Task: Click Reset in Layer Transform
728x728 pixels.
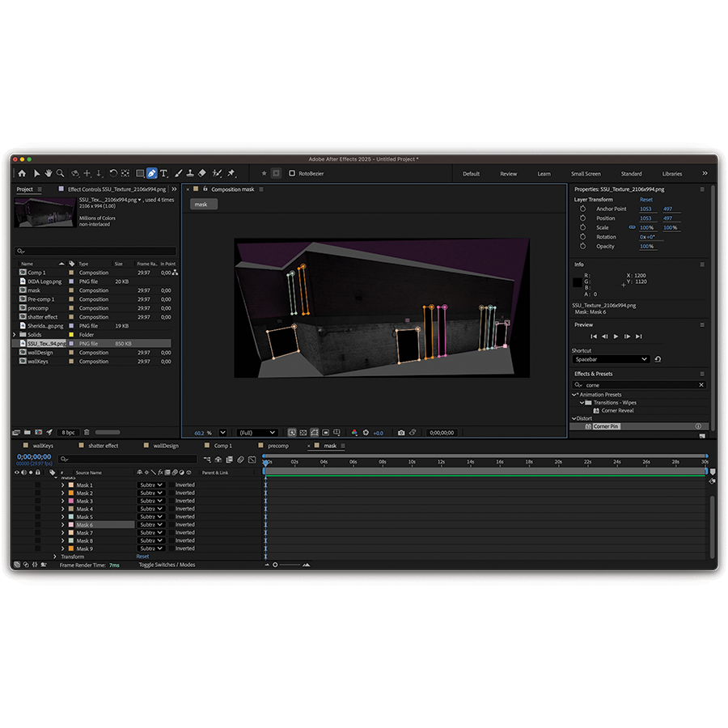Action: coord(646,200)
